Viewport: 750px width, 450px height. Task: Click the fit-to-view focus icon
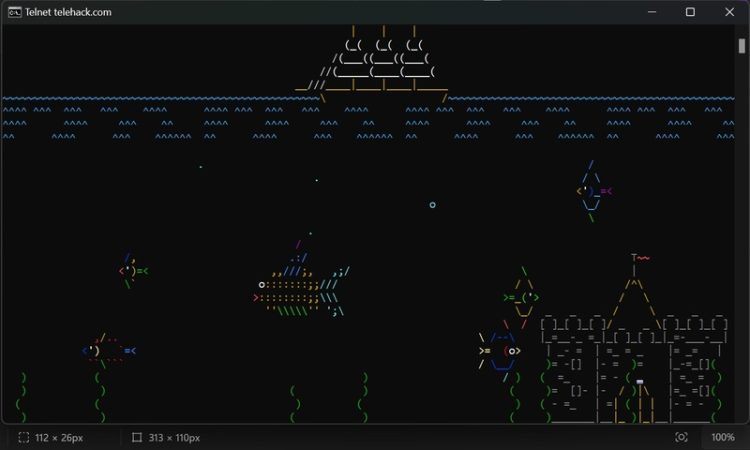681,437
